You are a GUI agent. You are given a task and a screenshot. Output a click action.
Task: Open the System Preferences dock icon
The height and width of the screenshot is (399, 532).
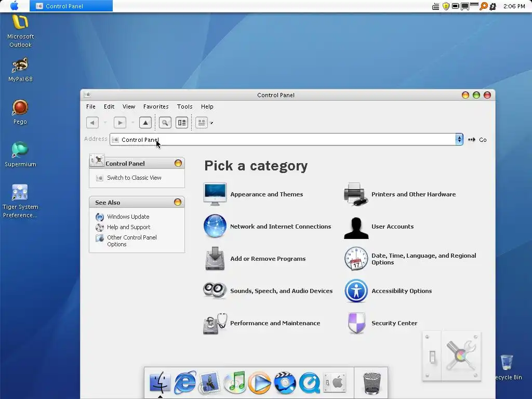[335, 383]
